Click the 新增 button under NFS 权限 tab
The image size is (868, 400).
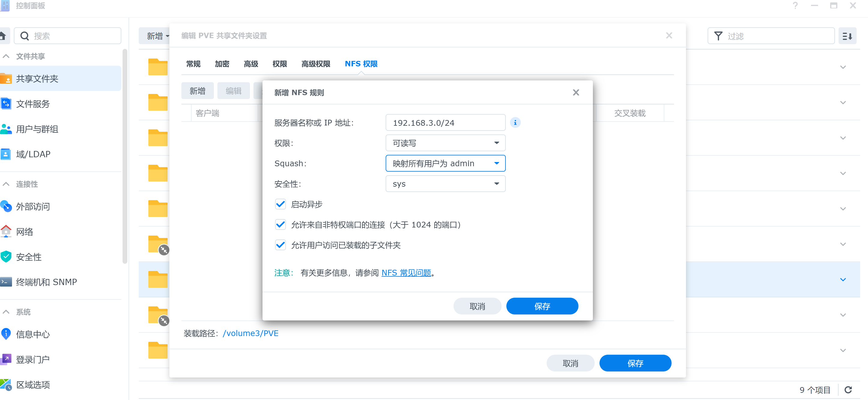(x=197, y=91)
